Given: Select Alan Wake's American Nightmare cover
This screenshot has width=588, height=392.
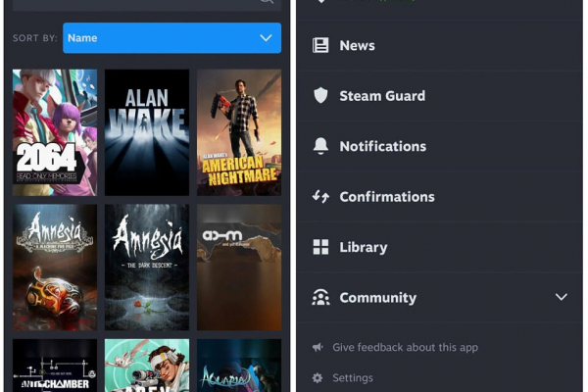Looking at the screenshot, I should (239, 132).
